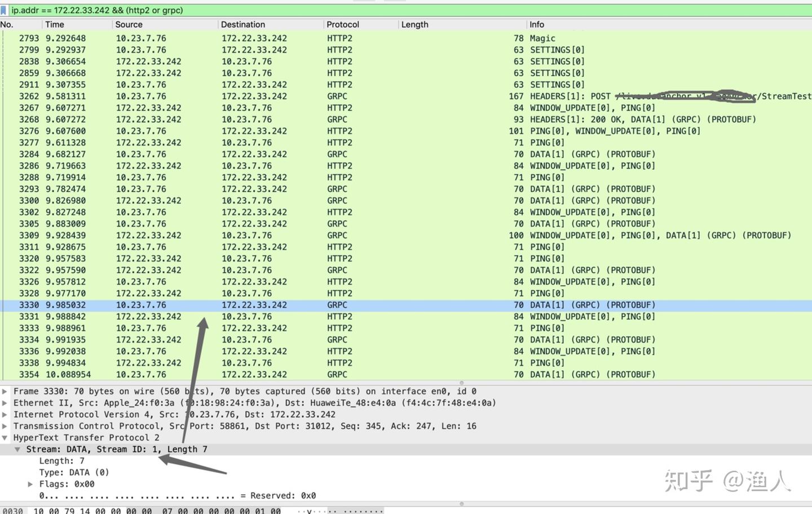Select the Reserved: 0x0 bit field
This screenshot has height=514, width=812.
[169, 495]
